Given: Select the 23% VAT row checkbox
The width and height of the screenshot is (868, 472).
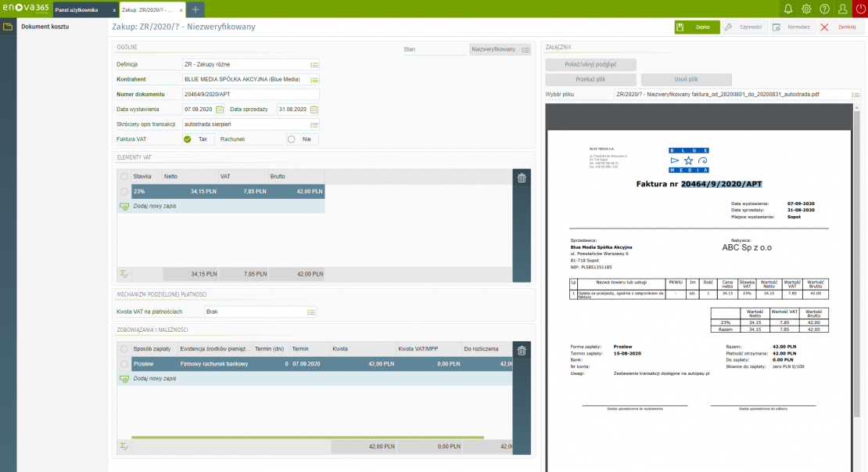Looking at the screenshot, I should click(124, 191).
